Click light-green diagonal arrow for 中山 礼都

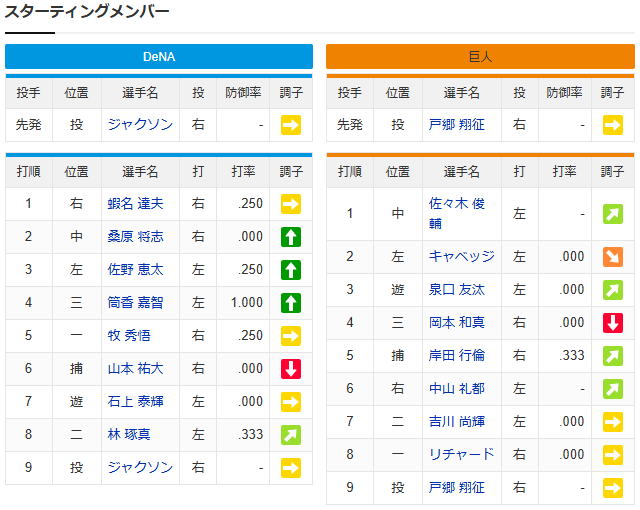coord(613,389)
